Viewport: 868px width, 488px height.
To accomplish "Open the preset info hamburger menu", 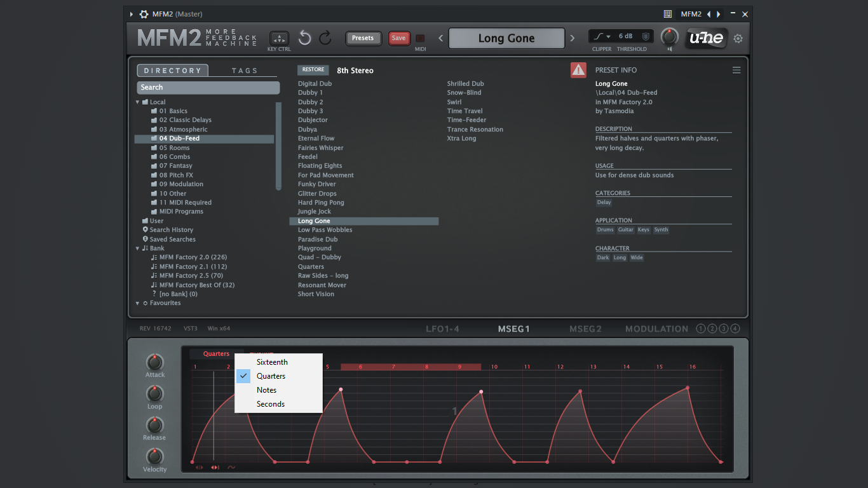I will 736,71.
